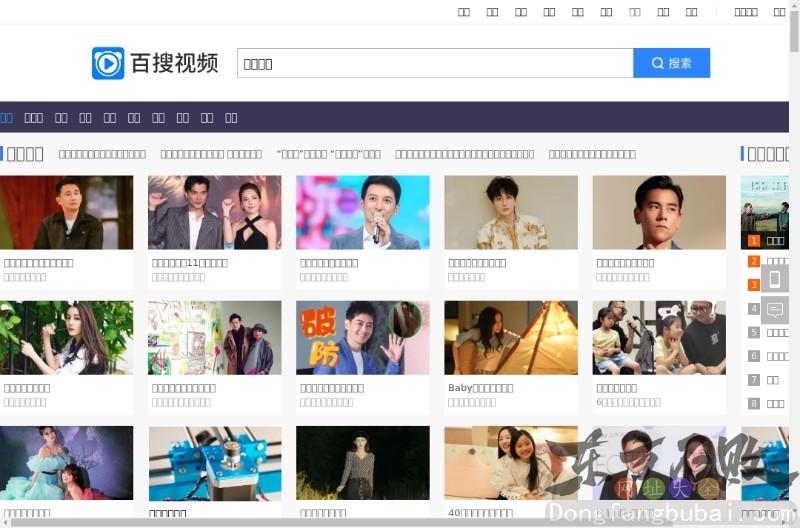The width and height of the screenshot is (800, 528).
Task: Open thumbnail of woman with bunny ears
Action: [x=66, y=338]
